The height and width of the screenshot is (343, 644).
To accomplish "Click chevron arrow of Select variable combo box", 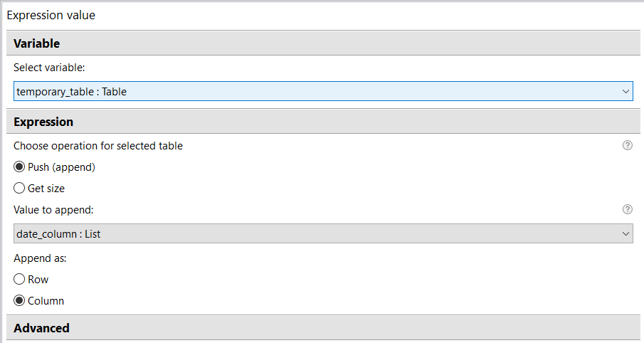I will 625,91.
